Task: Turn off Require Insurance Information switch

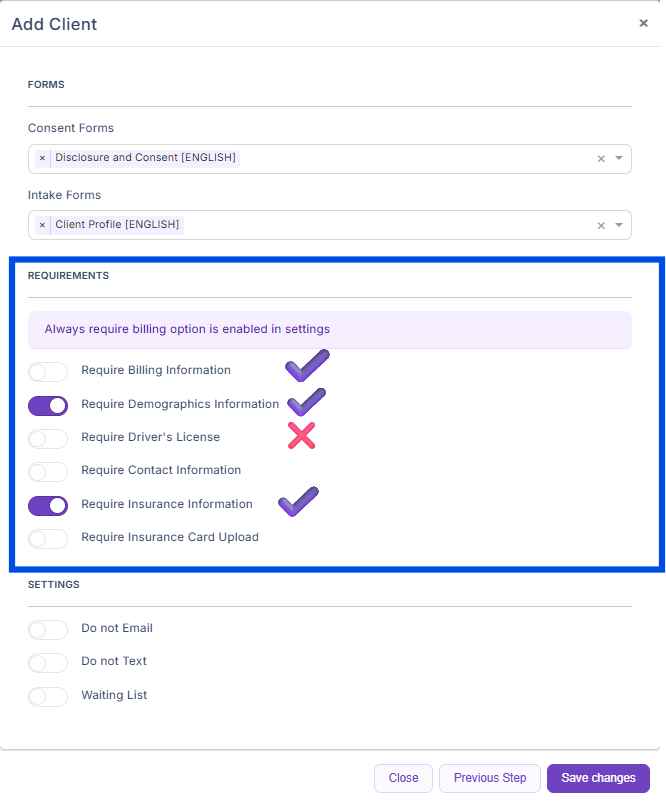Action: tap(48, 505)
